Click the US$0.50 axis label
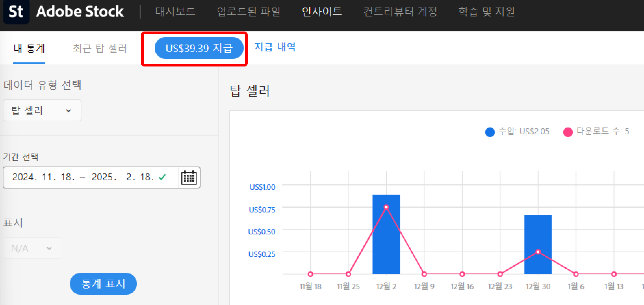The width and height of the screenshot is (644, 305). (x=262, y=232)
